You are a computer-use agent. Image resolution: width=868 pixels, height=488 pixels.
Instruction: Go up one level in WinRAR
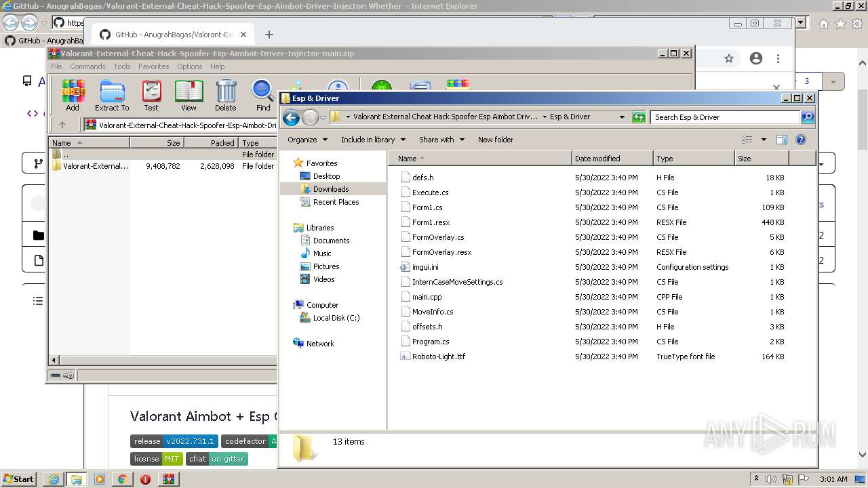[62, 125]
